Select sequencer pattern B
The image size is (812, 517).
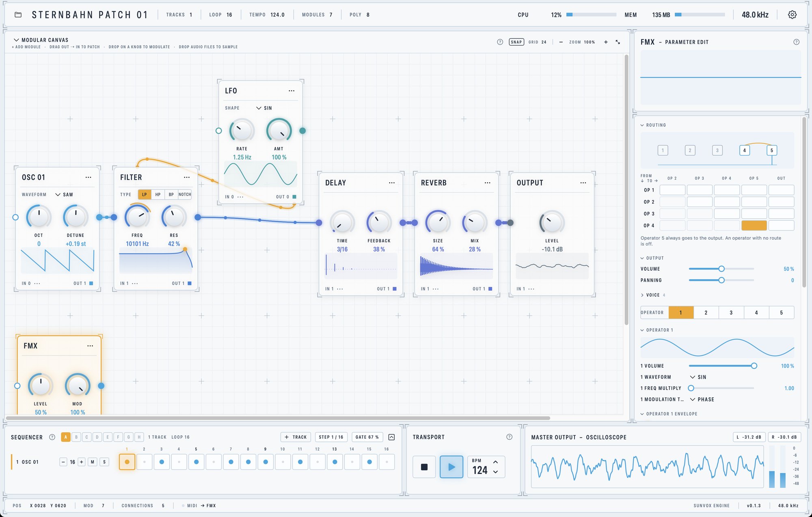coord(76,437)
